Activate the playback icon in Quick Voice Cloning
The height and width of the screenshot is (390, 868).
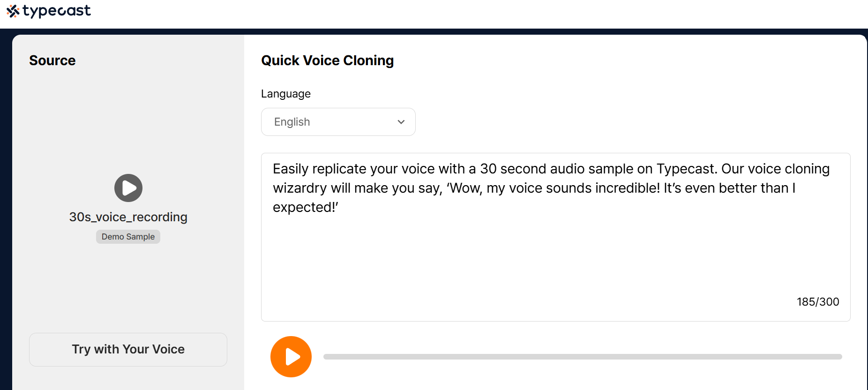tap(291, 356)
